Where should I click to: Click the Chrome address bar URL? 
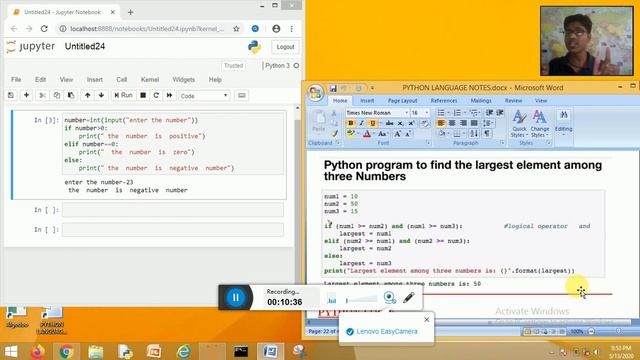pyautogui.click(x=147, y=29)
